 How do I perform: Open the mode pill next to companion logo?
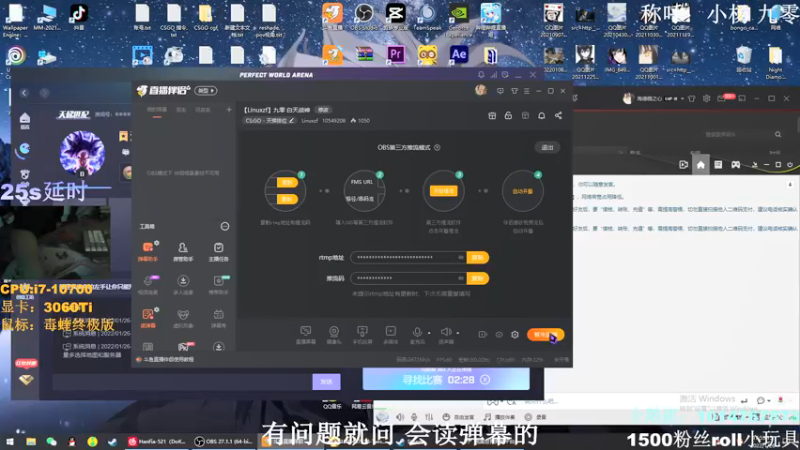(206, 91)
